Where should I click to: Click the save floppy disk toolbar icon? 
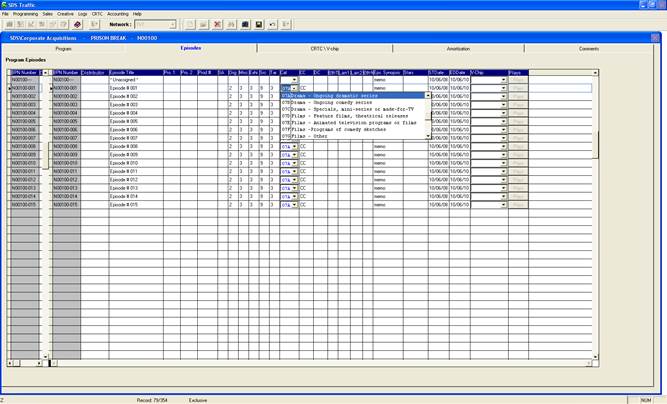point(259,24)
